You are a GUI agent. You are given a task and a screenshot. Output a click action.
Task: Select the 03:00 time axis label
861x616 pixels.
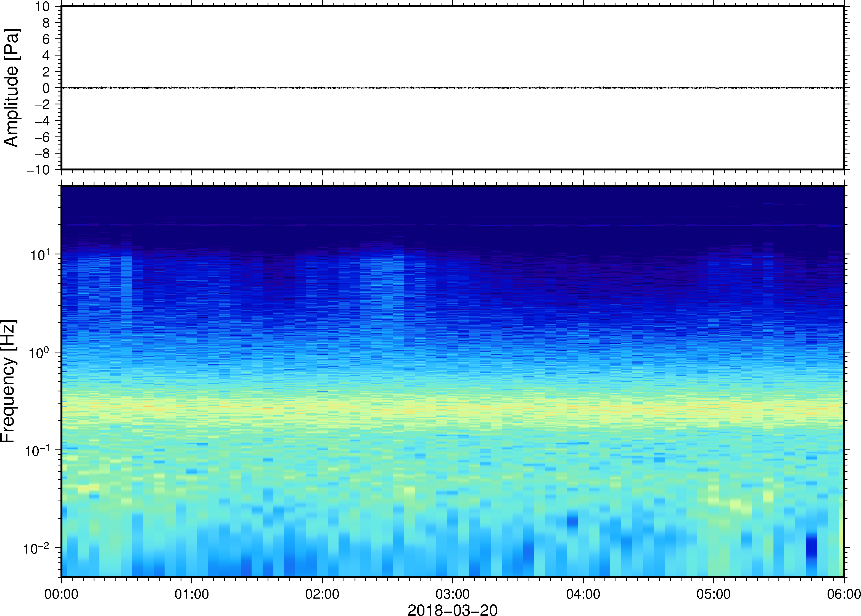pos(453,594)
